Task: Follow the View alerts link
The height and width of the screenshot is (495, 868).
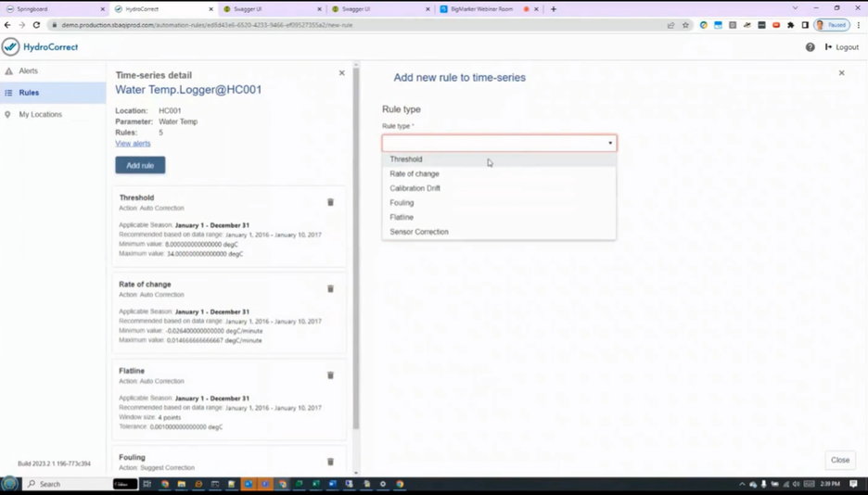Action: click(133, 144)
